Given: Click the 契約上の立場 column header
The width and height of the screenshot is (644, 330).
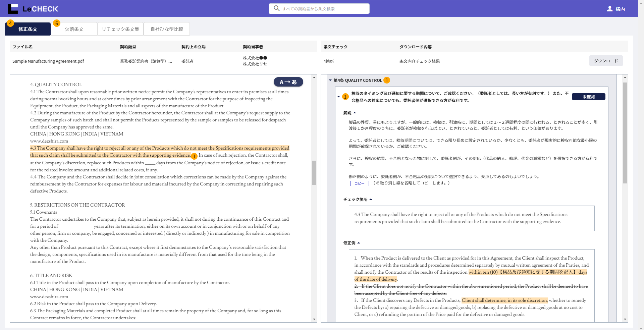Looking at the screenshot, I should pos(194,47).
